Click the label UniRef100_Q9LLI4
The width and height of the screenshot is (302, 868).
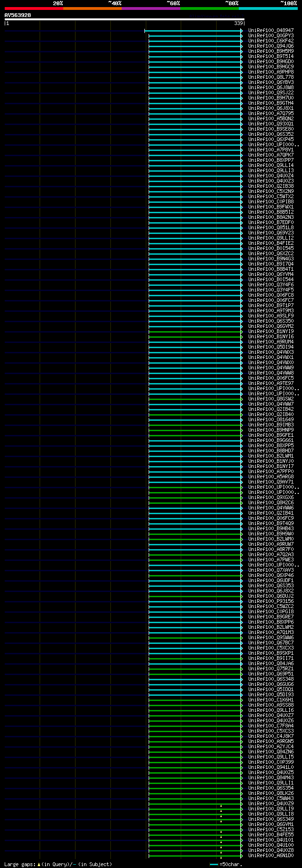click(x=271, y=165)
